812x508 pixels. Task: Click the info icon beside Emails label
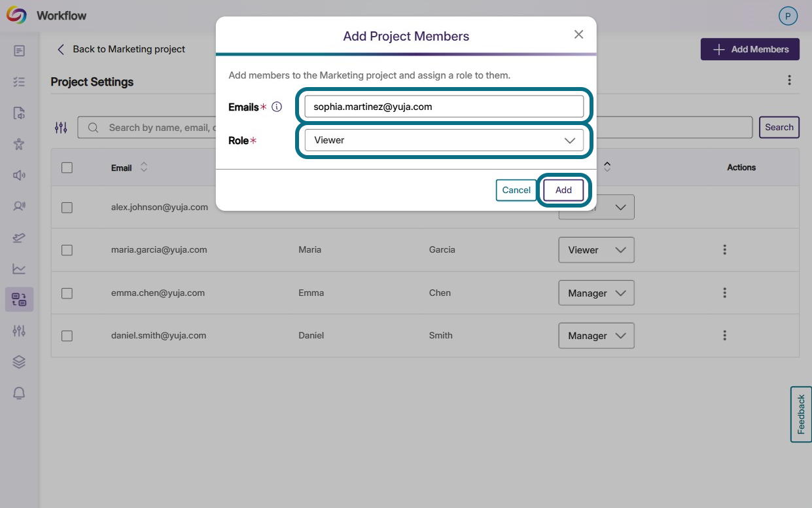[277, 107]
